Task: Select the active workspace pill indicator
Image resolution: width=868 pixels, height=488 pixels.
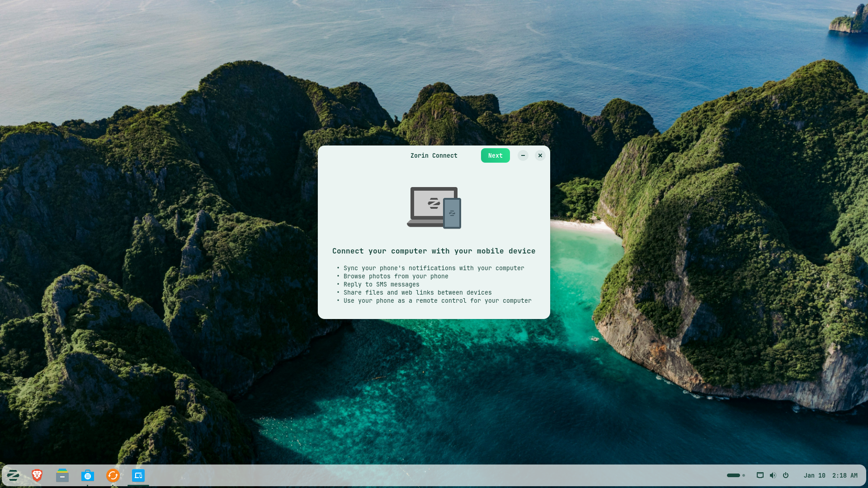Action: (x=733, y=475)
